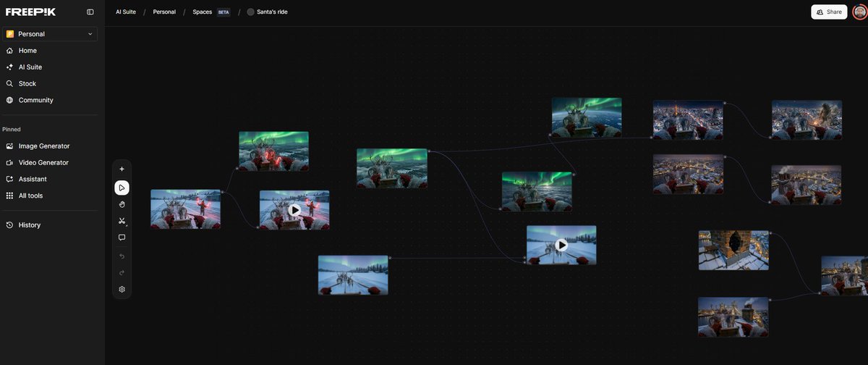The height and width of the screenshot is (365, 868).
Task: Open canvas settings gear
Action: tap(122, 289)
